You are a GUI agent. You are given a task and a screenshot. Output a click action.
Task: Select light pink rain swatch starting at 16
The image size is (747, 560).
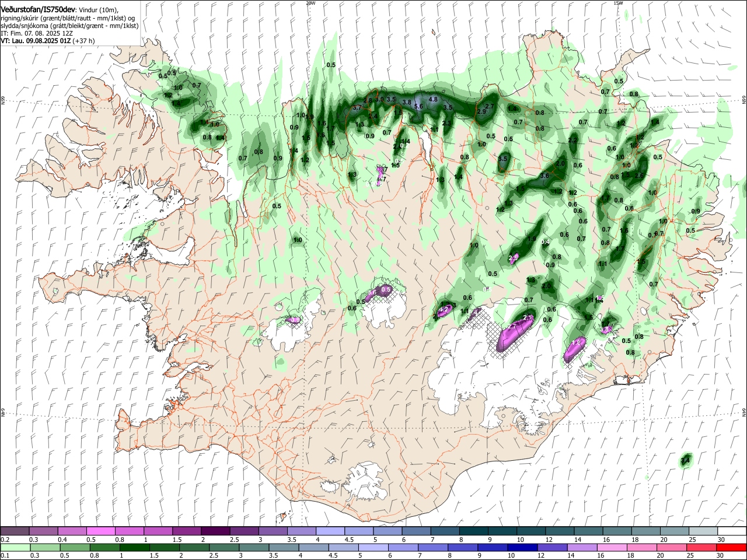click(x=612, y=547)
